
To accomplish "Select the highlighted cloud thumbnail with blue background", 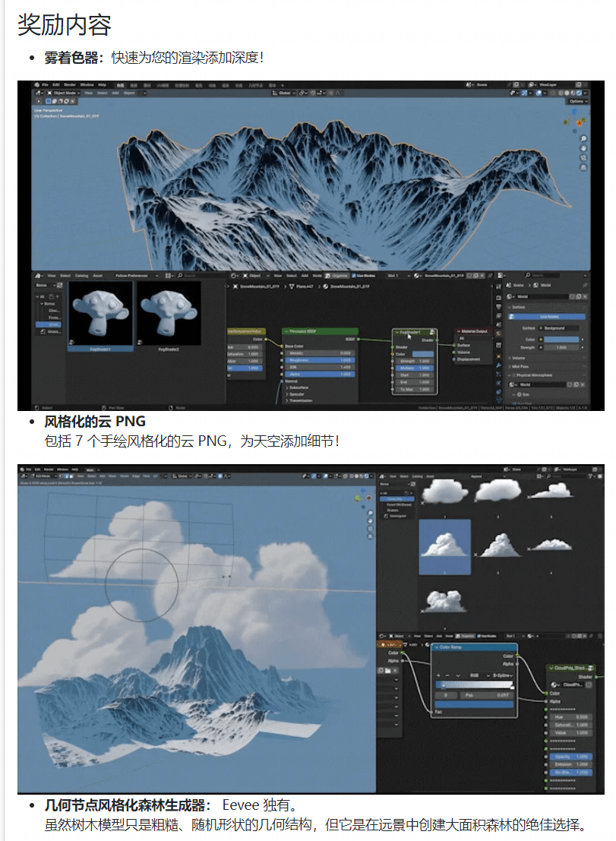I will click(445, 546).
